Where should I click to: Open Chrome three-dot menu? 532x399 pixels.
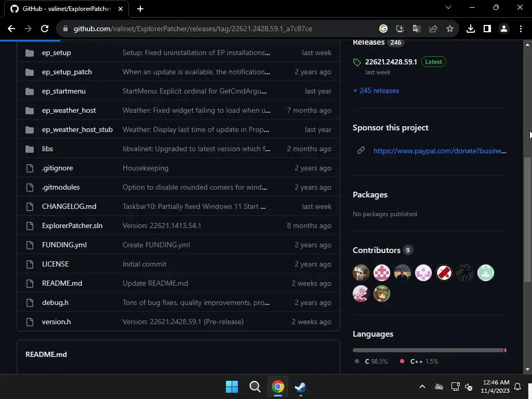[521, 29]
